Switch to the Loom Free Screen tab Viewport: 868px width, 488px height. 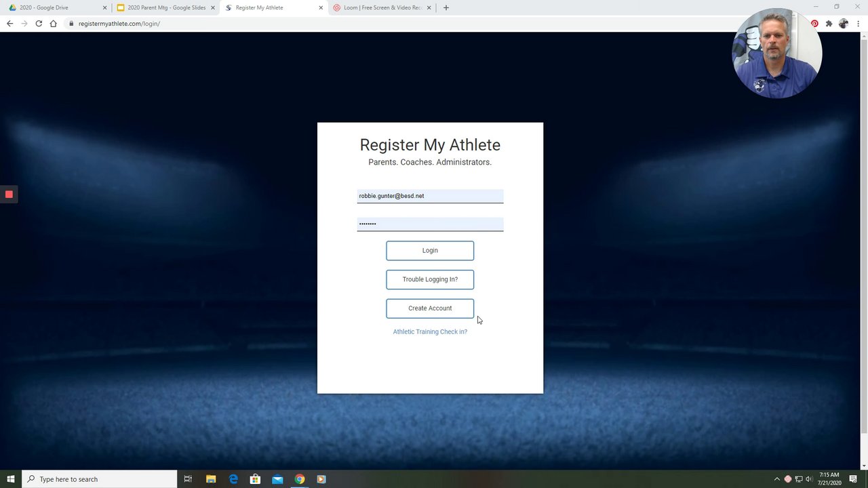click(380, 7)
